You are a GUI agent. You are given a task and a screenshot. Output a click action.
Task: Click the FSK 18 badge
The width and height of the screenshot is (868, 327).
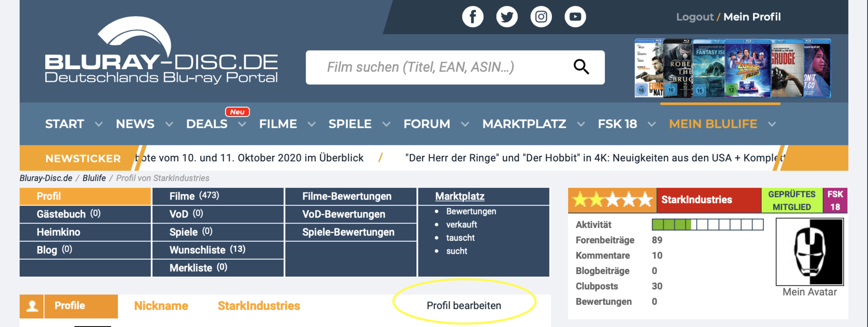tap(835, 201)
